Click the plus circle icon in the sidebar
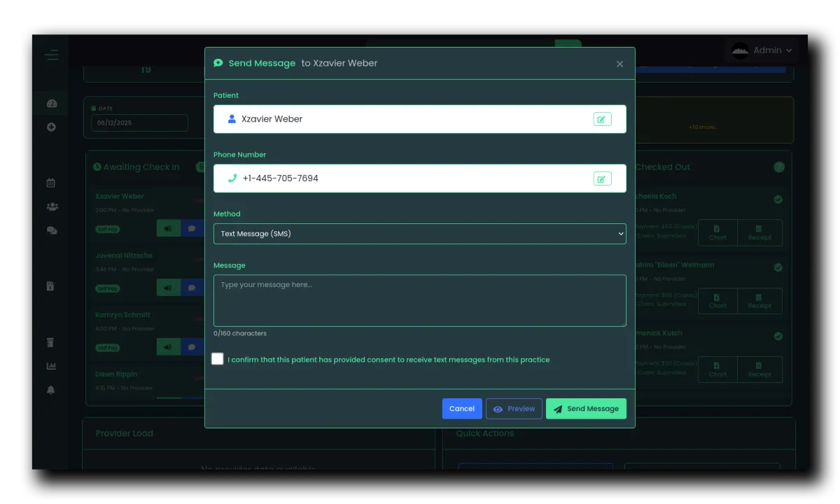Viewport: 840px width, 504px height. [51, 127]
